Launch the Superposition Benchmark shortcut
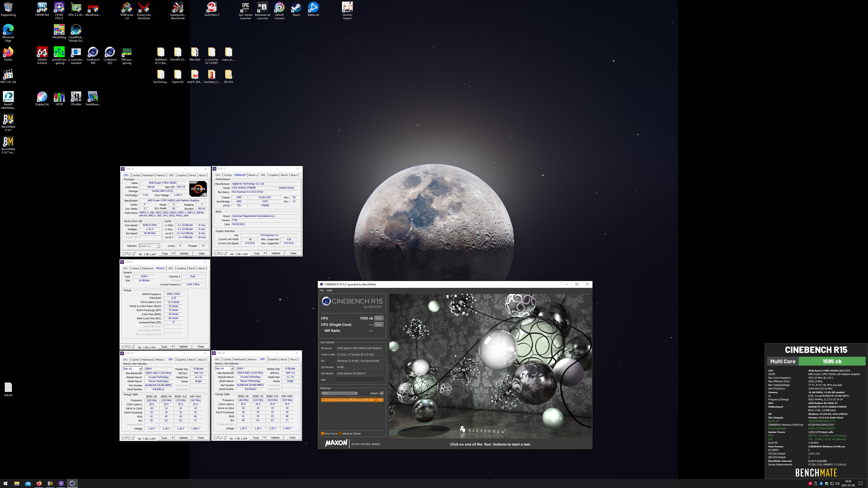 point(178,11)
